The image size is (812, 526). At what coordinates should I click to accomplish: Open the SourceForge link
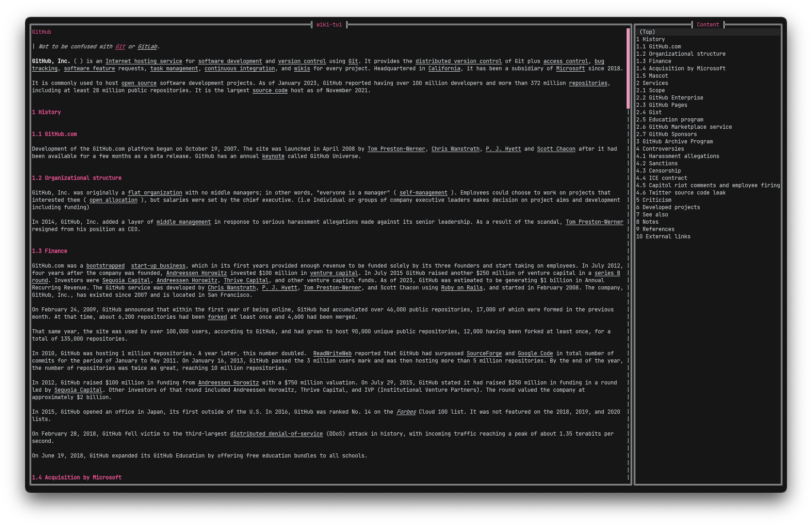(484, 353)
